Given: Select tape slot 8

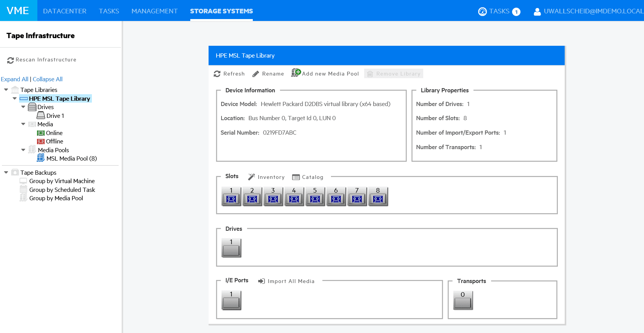Looking at the screenshot, I should [x=378, y=196].
